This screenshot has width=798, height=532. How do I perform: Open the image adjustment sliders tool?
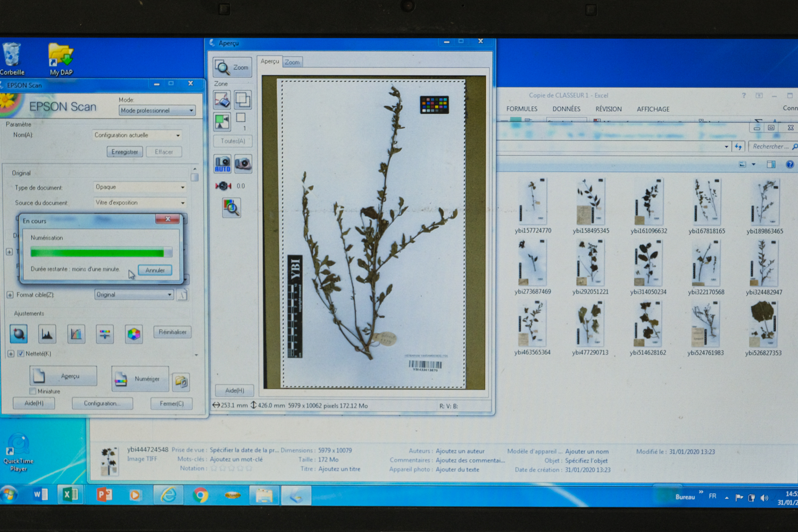pyautogui.click(x=105, y=334)
